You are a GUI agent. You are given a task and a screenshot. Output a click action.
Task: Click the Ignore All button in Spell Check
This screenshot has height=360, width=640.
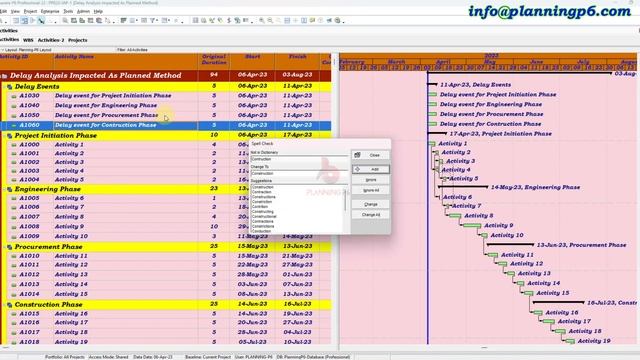(x=371, y=190)
